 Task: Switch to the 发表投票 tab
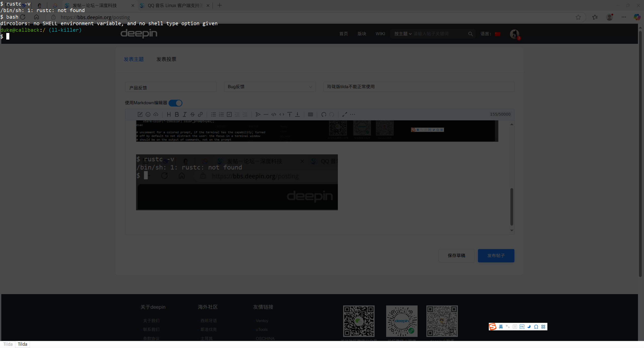(x=166, y=59)
